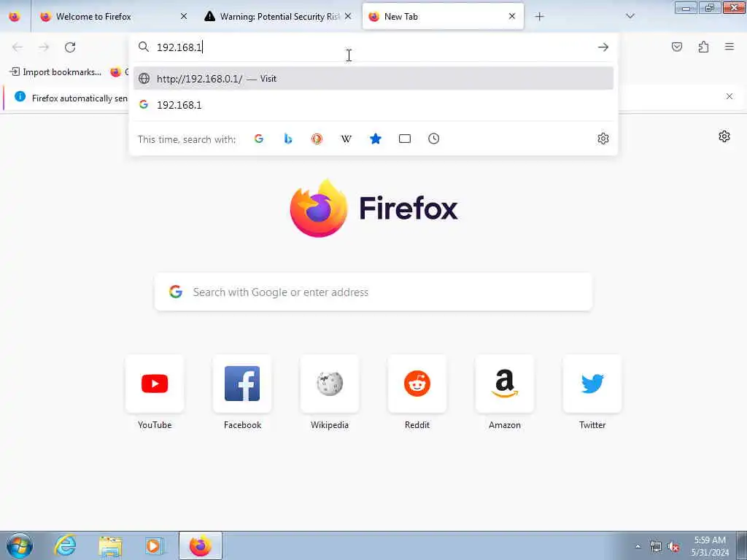Select the Google search 192.168.1 suggestion
This screenshot has width=747, height=560.
[373, 105]
